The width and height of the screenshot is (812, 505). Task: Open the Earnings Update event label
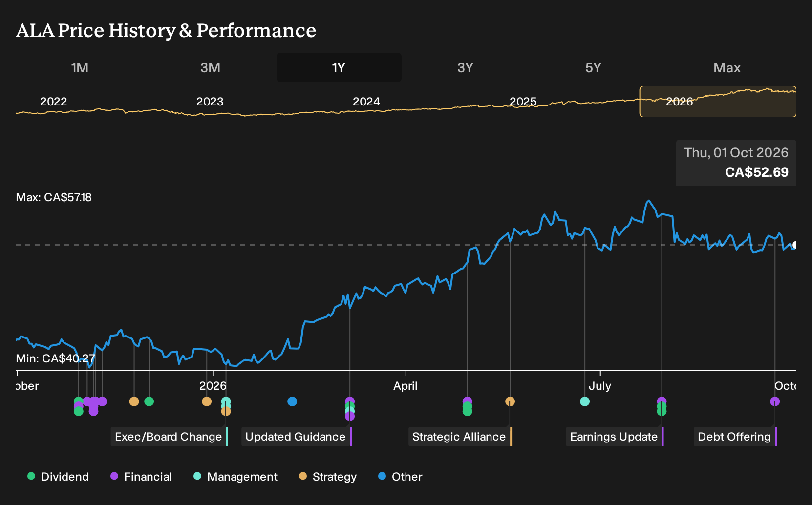point(615,437)
